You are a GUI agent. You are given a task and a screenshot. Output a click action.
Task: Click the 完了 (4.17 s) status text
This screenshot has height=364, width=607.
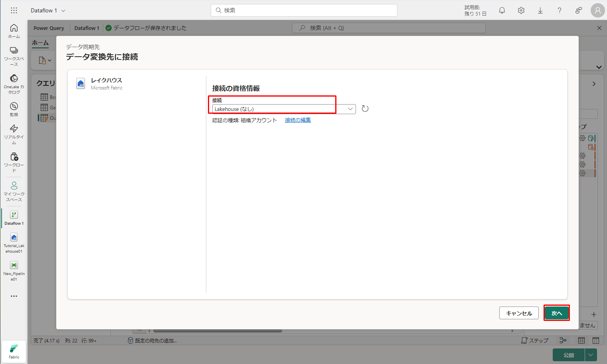tap(46, 340)
